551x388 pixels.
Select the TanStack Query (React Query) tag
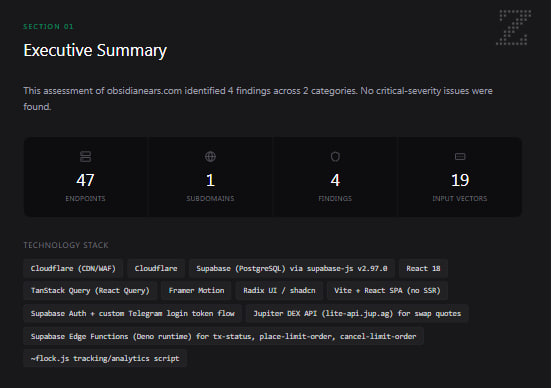[90, 291]
